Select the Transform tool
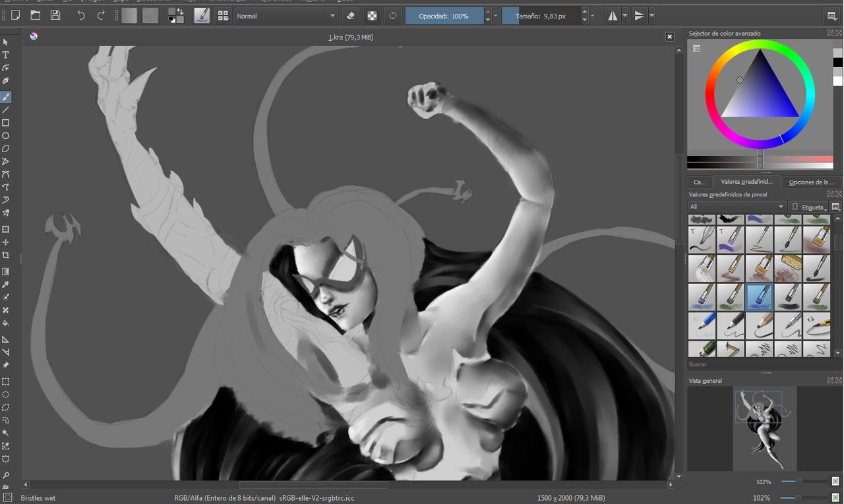This screenshot has height=504, width=844. tap(6, 229)
